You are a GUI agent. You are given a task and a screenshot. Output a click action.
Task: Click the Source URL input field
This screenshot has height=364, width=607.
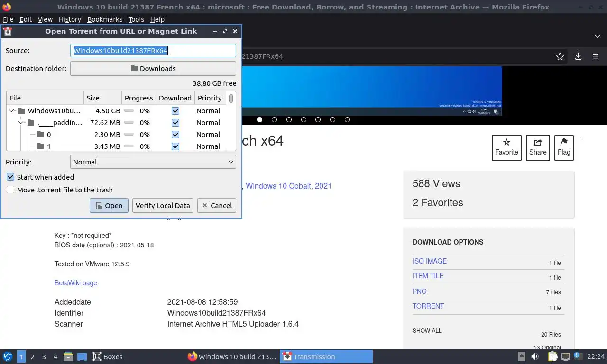tap(153, 51)
